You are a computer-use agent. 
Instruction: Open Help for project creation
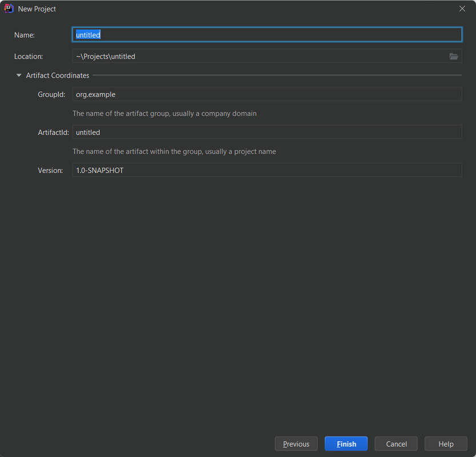446,443
